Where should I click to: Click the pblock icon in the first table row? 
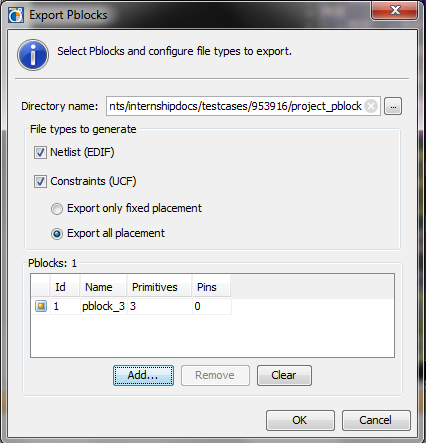(41, 306)
